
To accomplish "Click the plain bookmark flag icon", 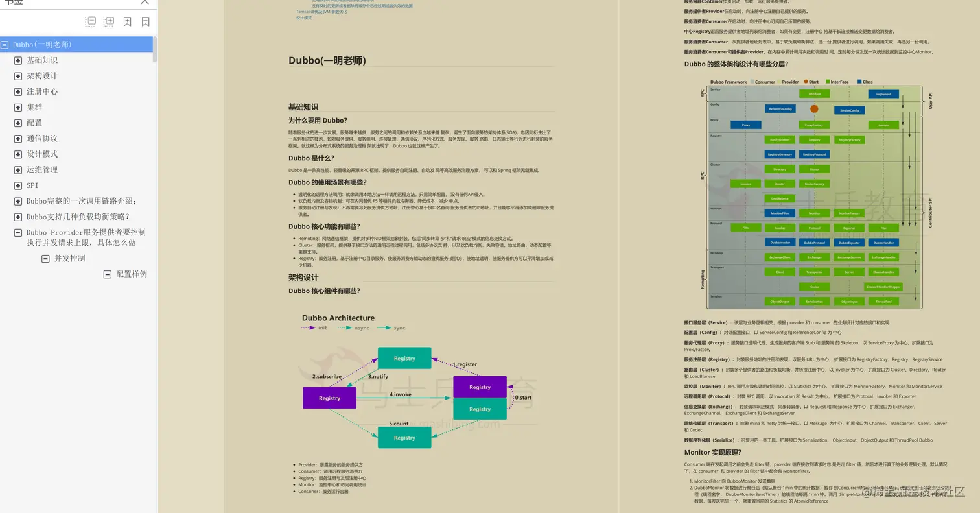I will [x=145, y=21].
